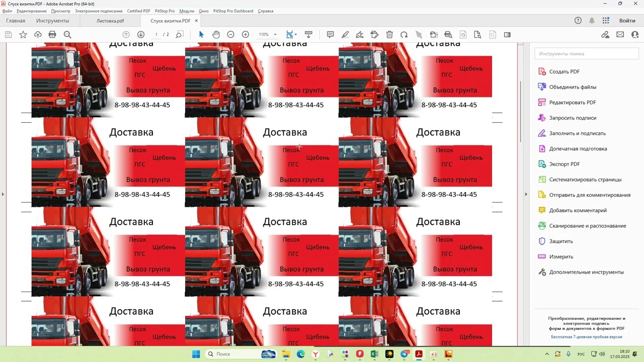Open the Просмотр menu
The width and height of the screenshot is (644, 362).
coord(61,11)
